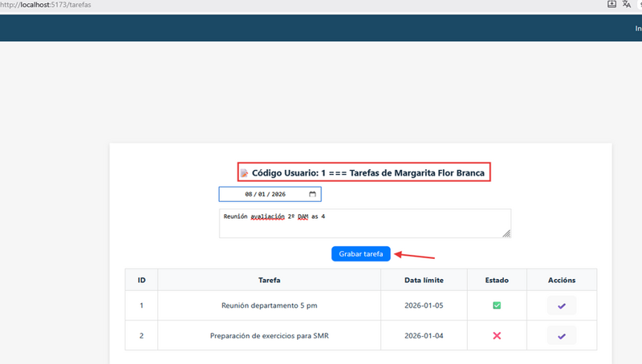Click the date cell 2026-01-04
Screen dimensions: 642x364
point(424,336)
